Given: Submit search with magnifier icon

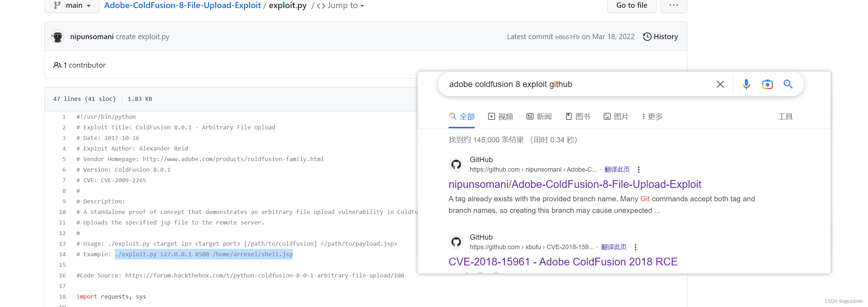Looking at the screenshot, I should [x=788, y=84].
